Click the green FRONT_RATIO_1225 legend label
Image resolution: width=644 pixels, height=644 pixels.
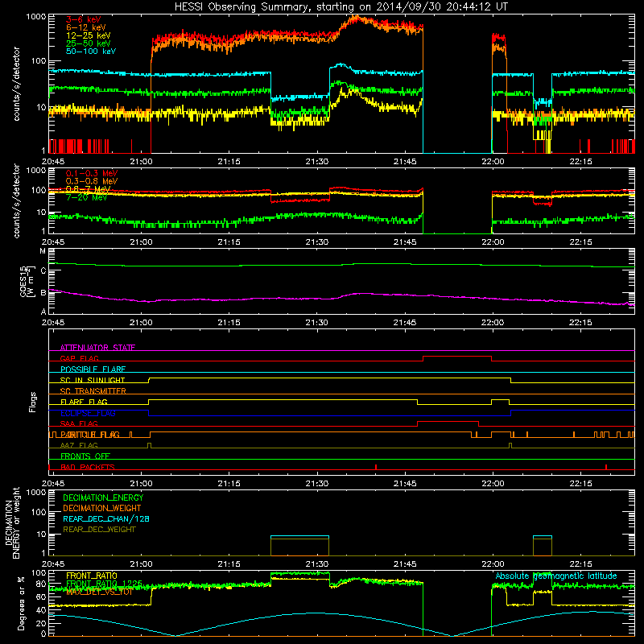click(104, 584)
